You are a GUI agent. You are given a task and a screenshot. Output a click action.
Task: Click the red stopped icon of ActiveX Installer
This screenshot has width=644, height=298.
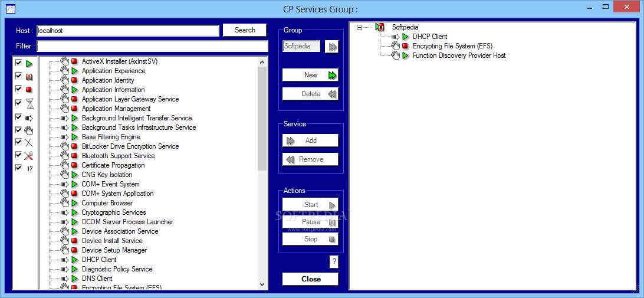[x=74, y=61]
